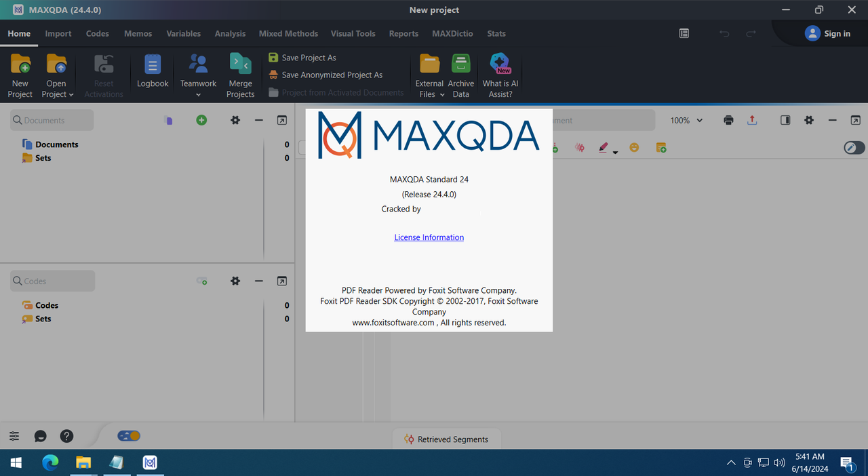Click the highlight coding marker icon
The image size is (868, 476).
[x=603, y=147]
